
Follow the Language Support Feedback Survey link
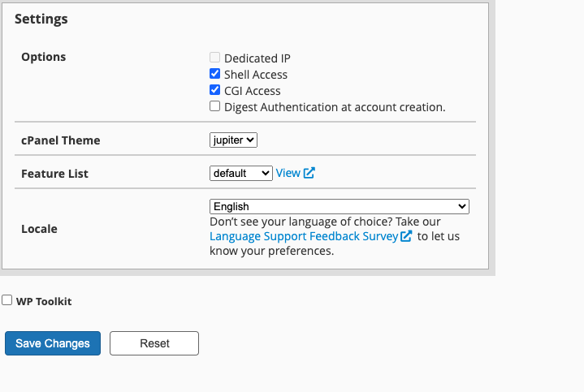(304, 236)
